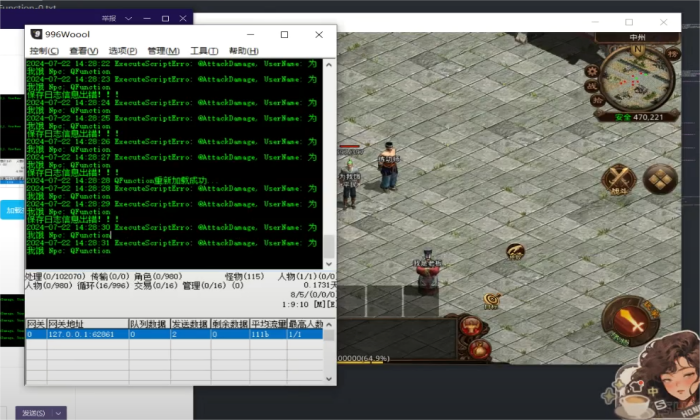Screen dimensions: 700x420
Task: Click the circular minimap
Action: point(632,79)
